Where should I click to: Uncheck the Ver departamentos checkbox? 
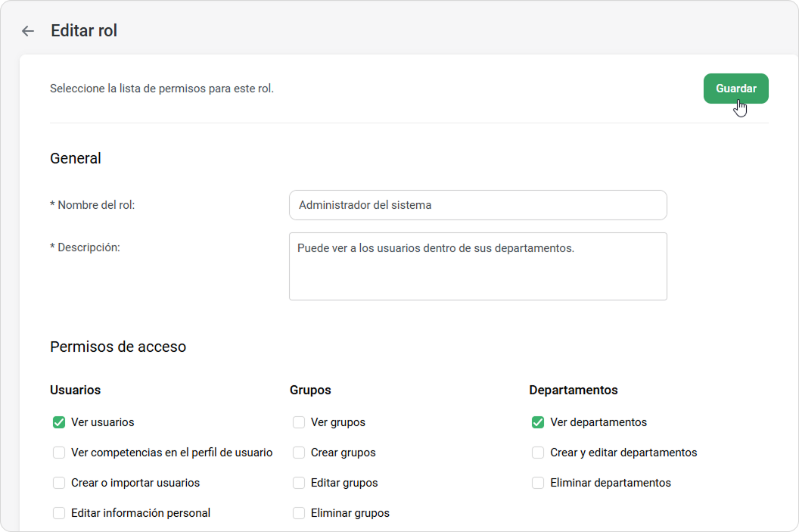538,422
